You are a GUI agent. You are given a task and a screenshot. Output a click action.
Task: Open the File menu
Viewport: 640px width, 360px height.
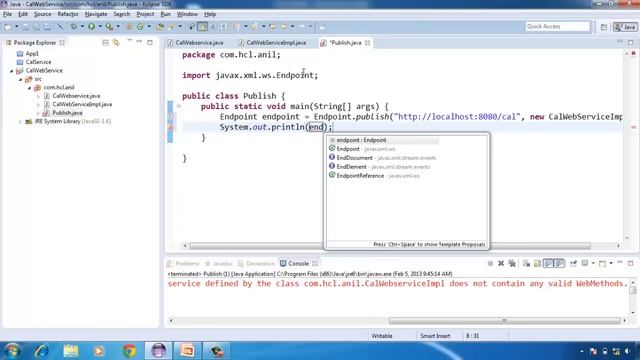tap(7, 14)
